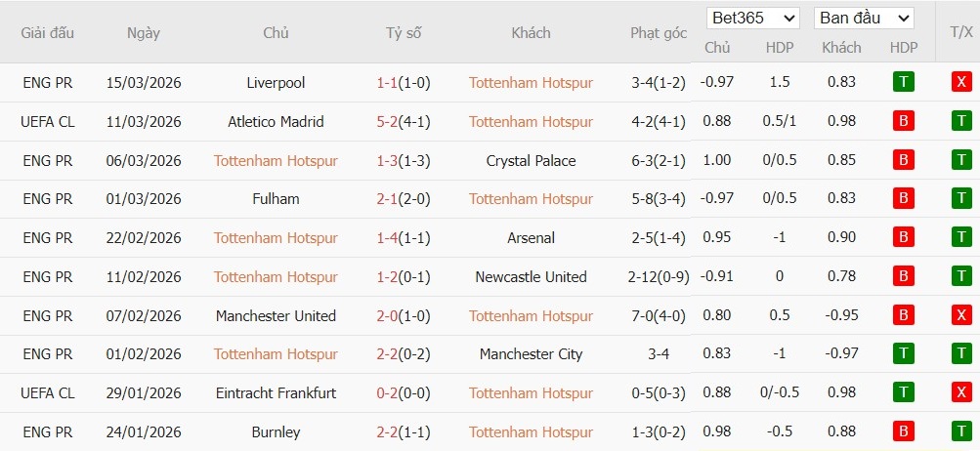Click green T HDP badge in Liverpool row
The height and width of the screenshot is (451, 980).
(904, 82)
